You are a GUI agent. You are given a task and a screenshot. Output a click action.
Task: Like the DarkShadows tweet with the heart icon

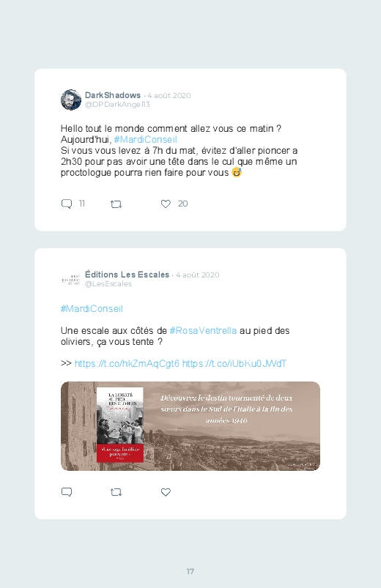click(166, 204)
